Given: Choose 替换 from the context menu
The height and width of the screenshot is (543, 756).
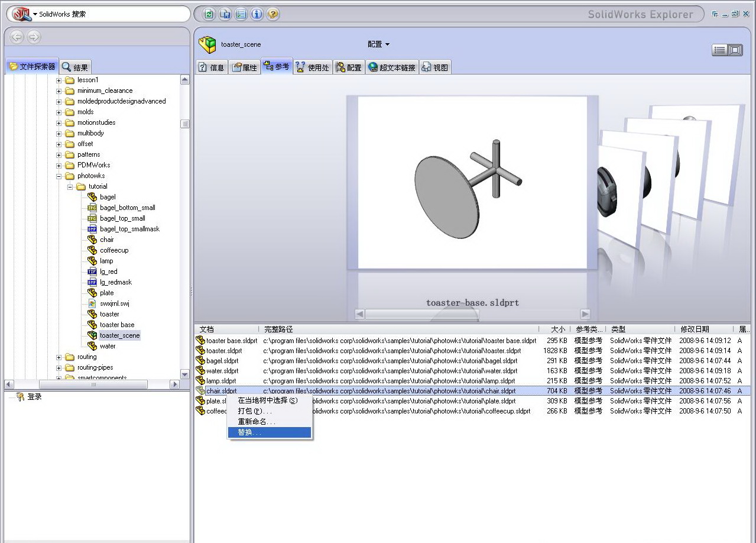Looking at the screenshot, I should (270, 432).
